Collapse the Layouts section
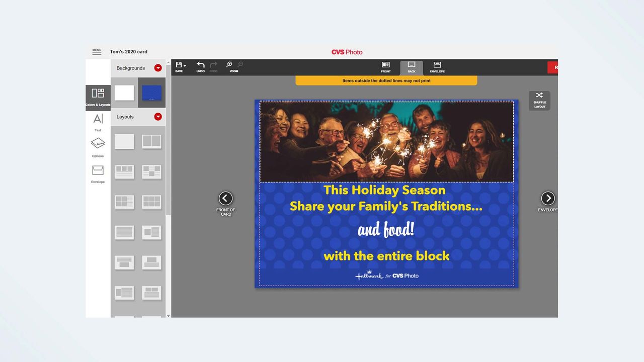This screenshot has width=644, height=362. [x=158, y=117]
